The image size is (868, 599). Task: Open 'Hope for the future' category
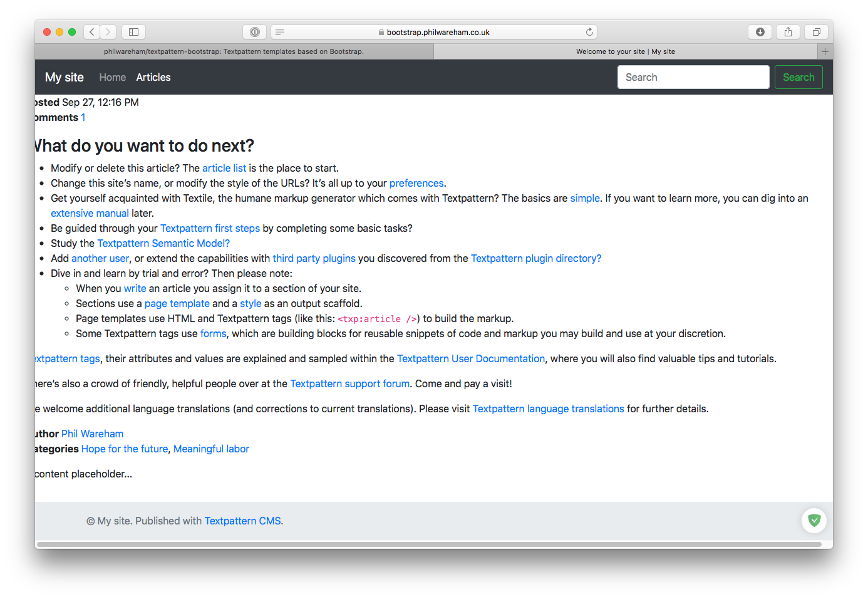(125, 449)
